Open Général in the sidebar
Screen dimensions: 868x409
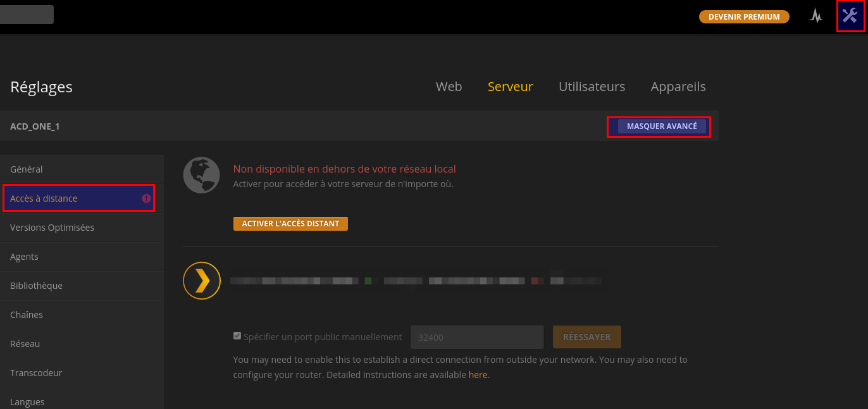coord(82,169)
